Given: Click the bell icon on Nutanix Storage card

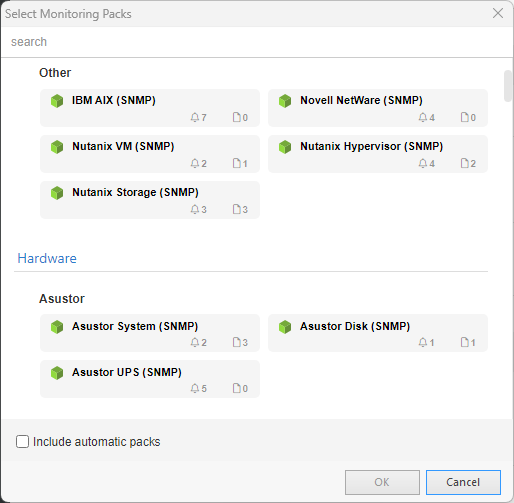Looking at the screenshot, I should click(195, 209).
